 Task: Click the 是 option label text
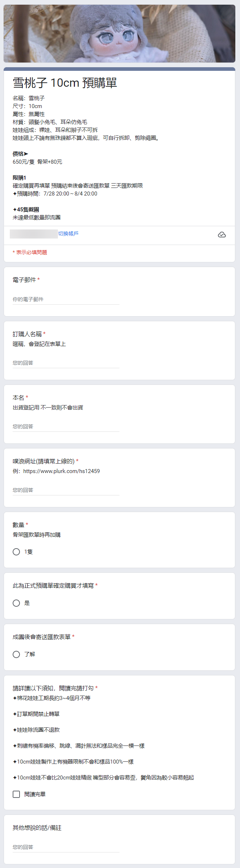(27, 603)
